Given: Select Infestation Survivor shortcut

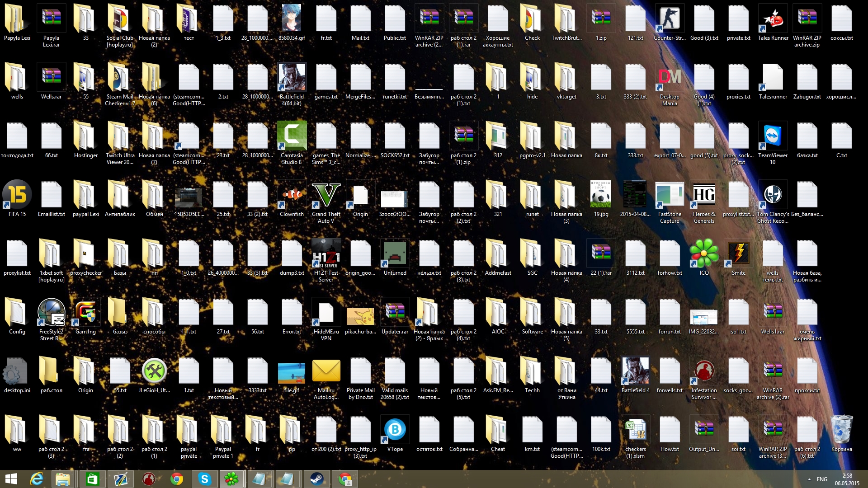Looking at the screenshot, I should 704,371.
